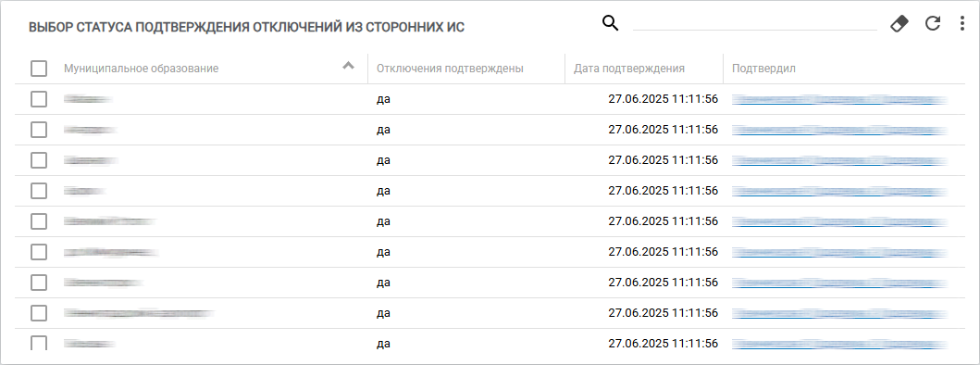Tick the select-all checkbox in the header

(x=39, y=69)
